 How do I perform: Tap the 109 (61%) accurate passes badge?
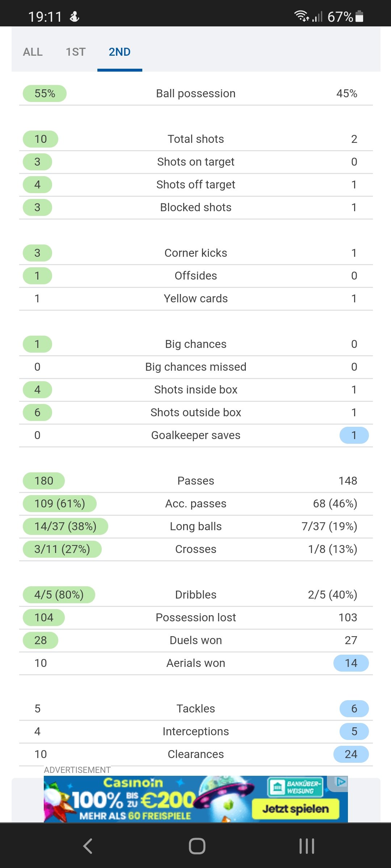(60, 504)
